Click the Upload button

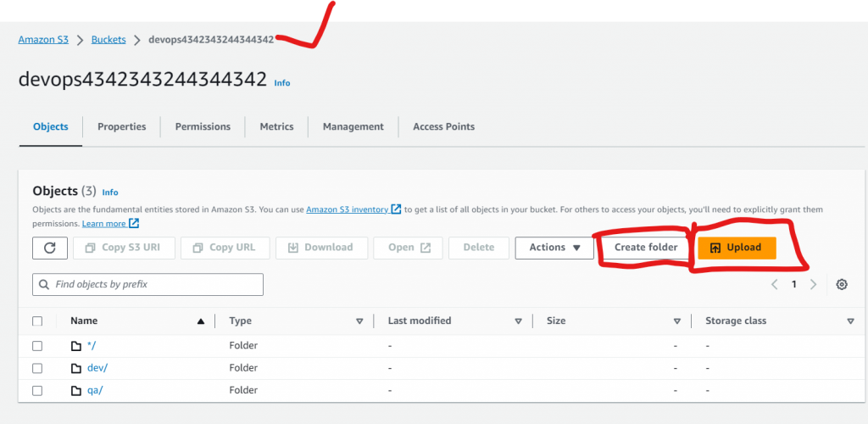coord(736,248)
